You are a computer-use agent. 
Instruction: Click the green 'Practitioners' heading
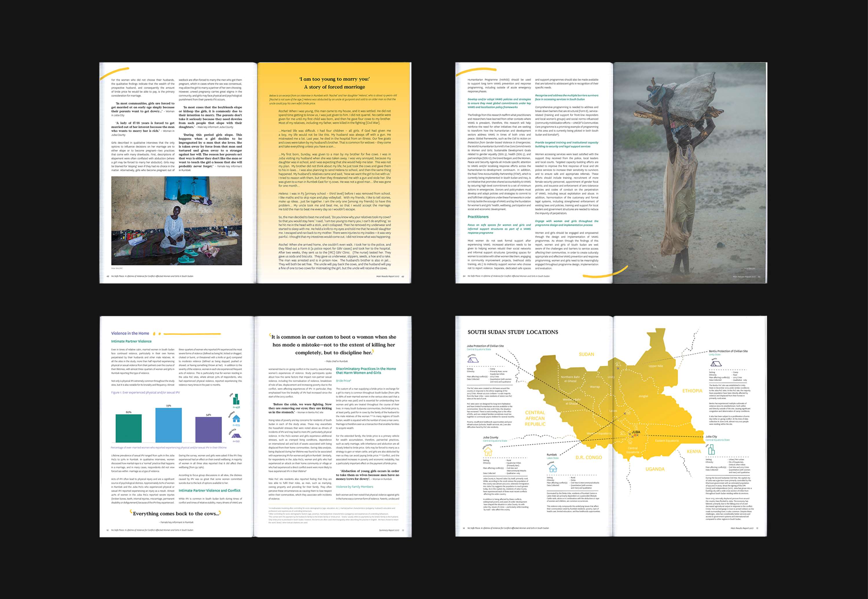pyautogui.click(x=478, y=217)
